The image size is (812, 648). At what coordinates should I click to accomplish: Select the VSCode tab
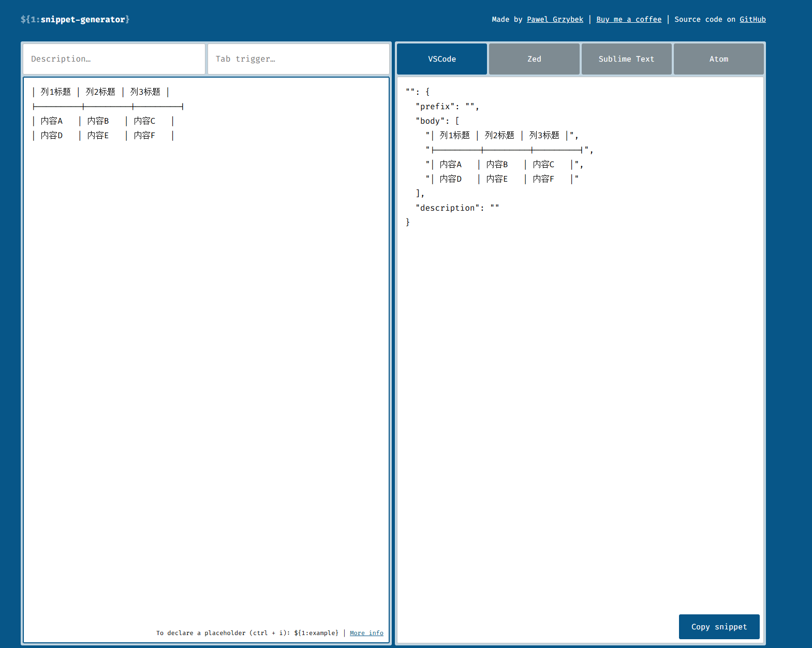pyautogui.click(x=442, y=59)
